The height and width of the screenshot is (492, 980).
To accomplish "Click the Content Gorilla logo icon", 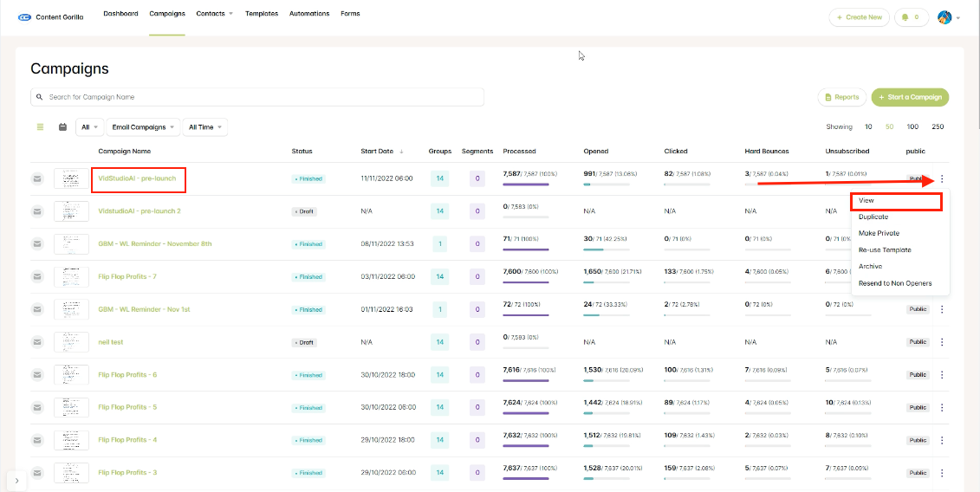I will pyautogui.click(x=24, y=16).
